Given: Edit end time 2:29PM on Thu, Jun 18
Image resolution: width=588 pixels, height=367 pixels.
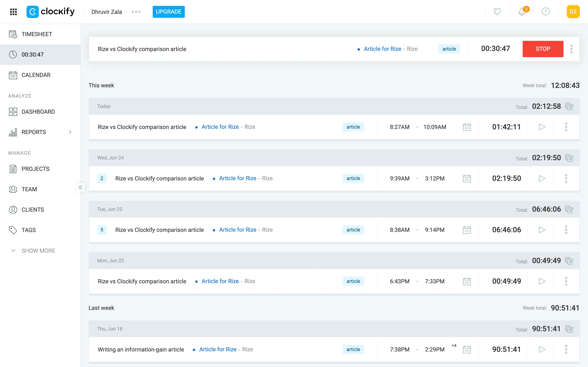Looking at the screenshot, I should [x=434, y=349].
